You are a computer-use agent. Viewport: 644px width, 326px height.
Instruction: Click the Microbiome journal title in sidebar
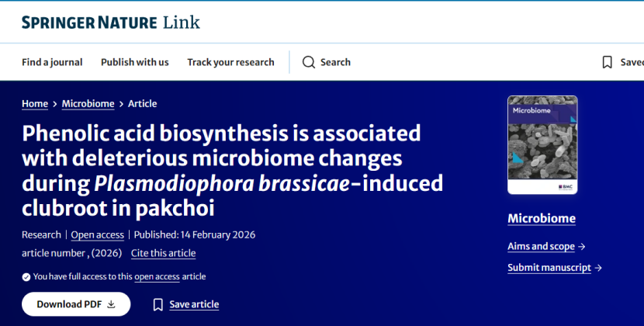coord(542,218)
